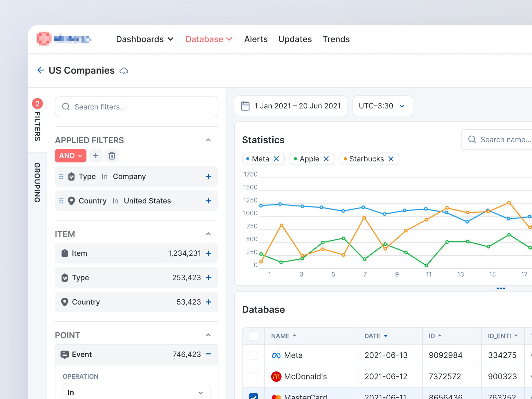Viewport: 532px width, 399px height.
Task: Click the cloud sync icon
Action: tap(124, 71)
